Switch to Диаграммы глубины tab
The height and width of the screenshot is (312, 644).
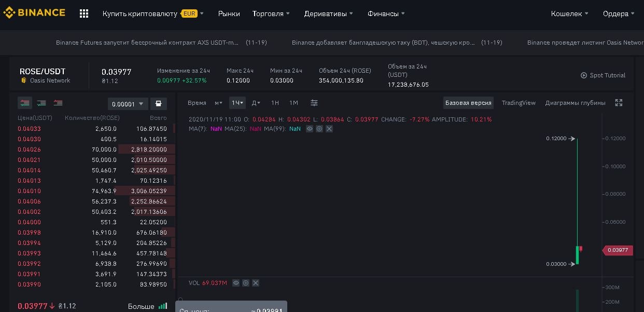575,103
